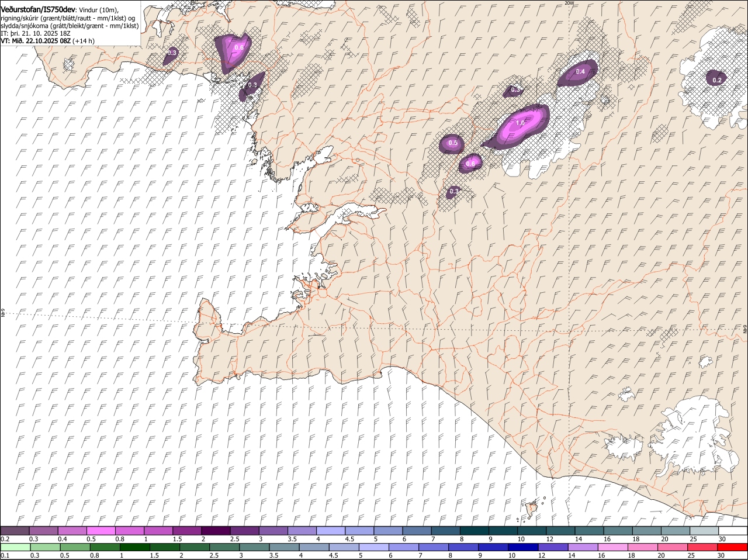Click the 0.2 value label over the white glacier area

click(717, 80)
